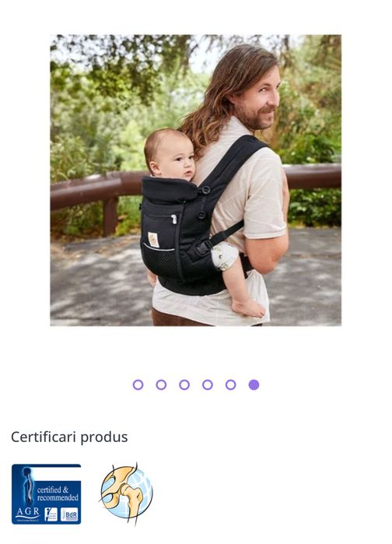Open the baby carrier product photo
The width and height of the screenshot is (392, 544).
[196, 181]
